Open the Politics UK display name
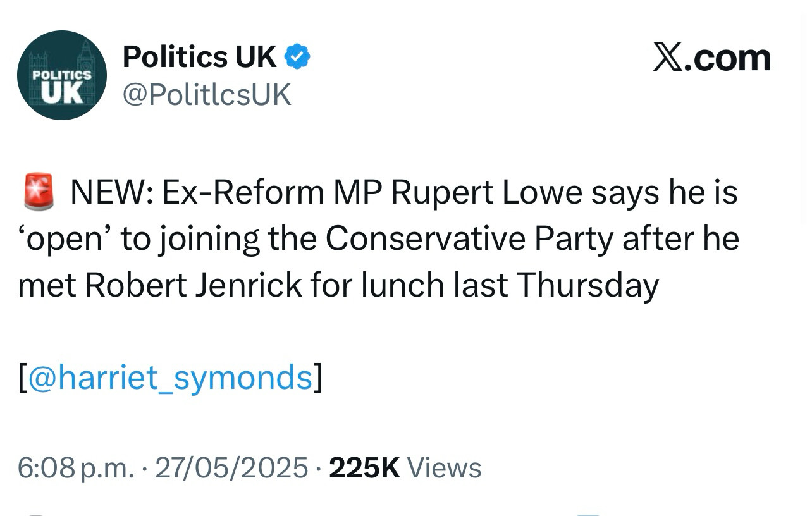This screenshot has height=516, width=812. click(x=199, y=58)
